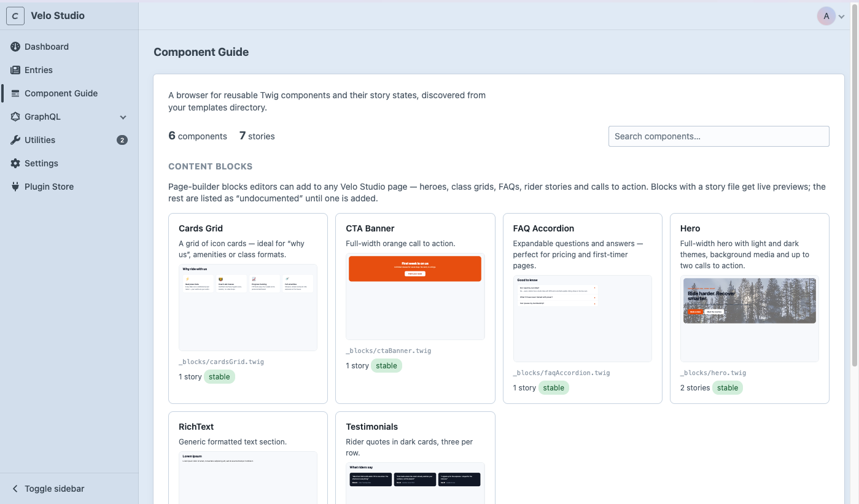Click the Settings gear icon
Viewport: 859px width, 504px height.
point(15,163)
